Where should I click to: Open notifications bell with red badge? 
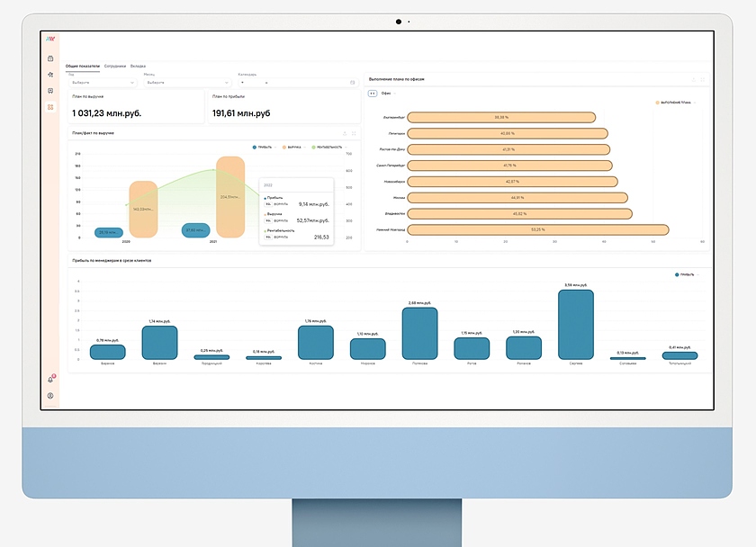(x=50, y=380)
